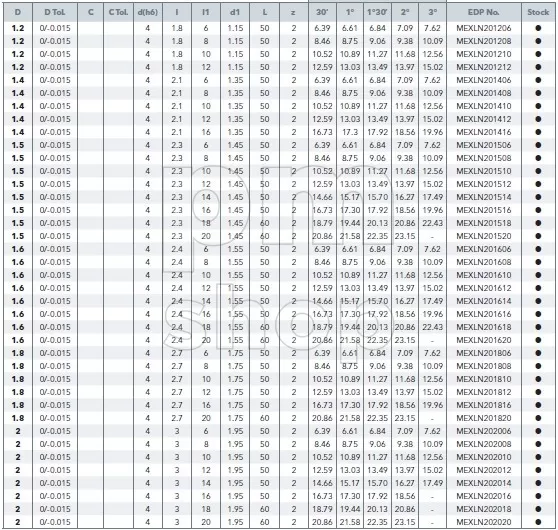Select part number MEXLN201208

click(484, 41)
